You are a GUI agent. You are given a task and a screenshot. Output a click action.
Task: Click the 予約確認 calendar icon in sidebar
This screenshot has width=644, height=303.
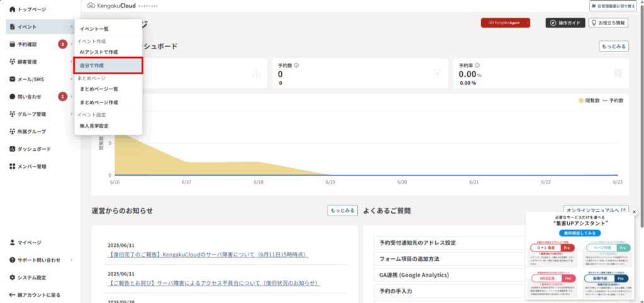pyautogui.click(x=13, y=45)
